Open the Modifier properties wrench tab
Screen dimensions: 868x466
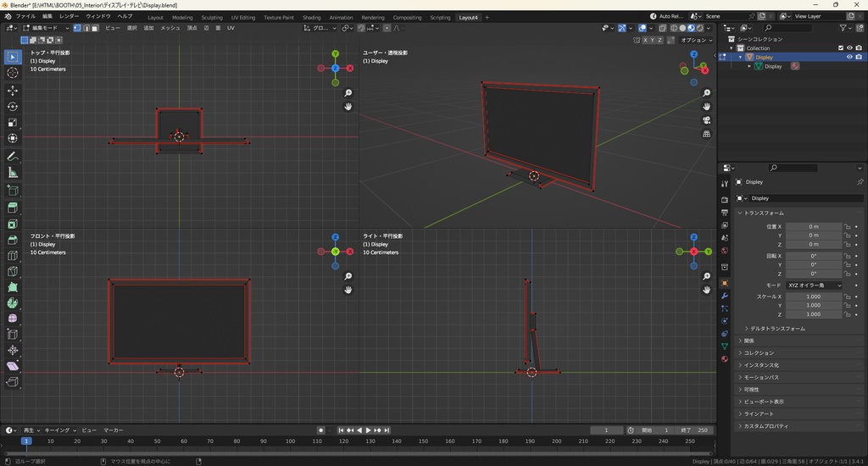[x=724, y=296]
